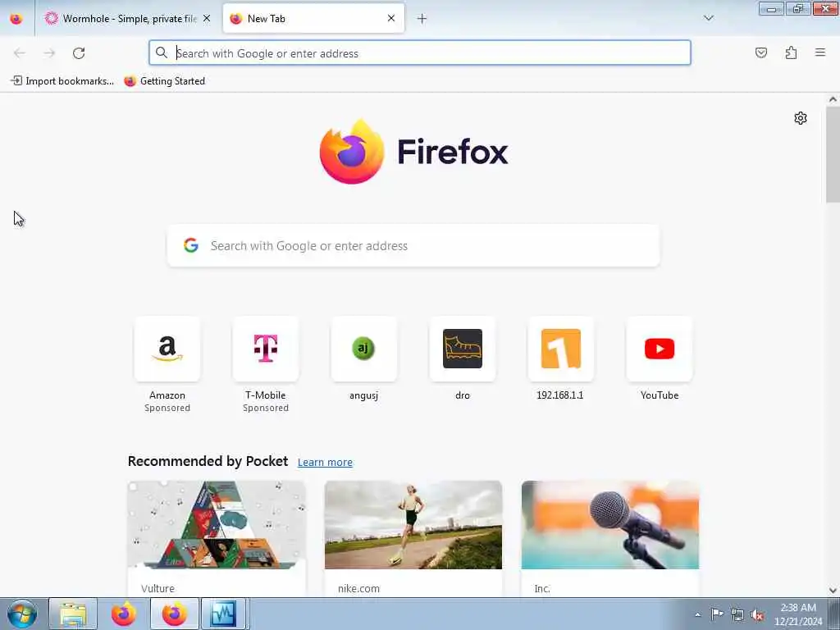This screenshot has width=840, height=630.
Task: Open Action Center flag tray icon
Action: pyautogui.click(x=717, y=614)
